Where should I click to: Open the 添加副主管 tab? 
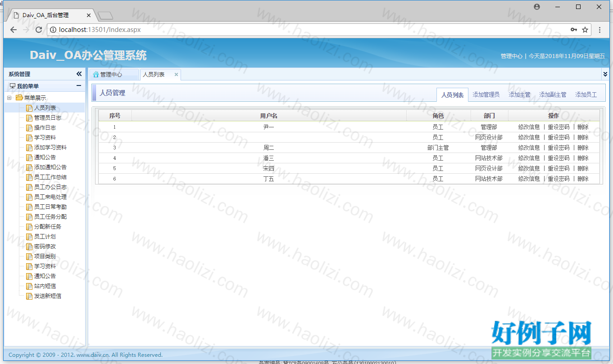pyautogui.click(x=553, y=95)
